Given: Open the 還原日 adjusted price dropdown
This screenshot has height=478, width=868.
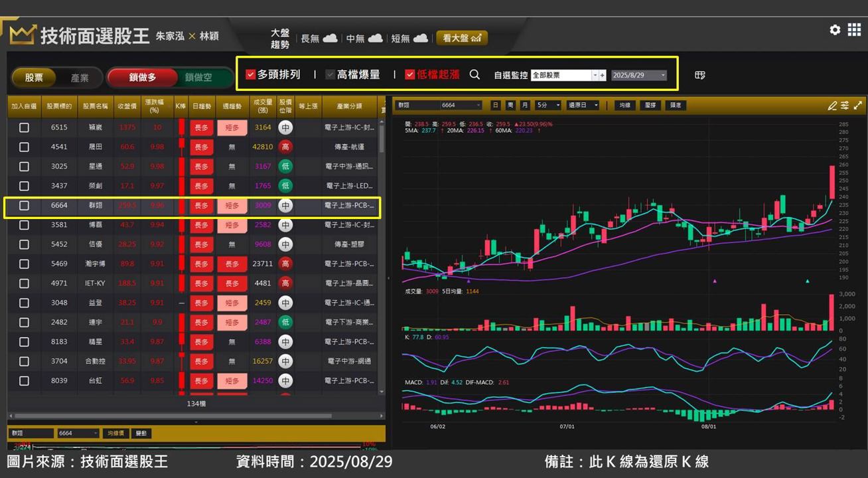Looking at the screenshot, I should pyautogui.click(x=583, y=105).
